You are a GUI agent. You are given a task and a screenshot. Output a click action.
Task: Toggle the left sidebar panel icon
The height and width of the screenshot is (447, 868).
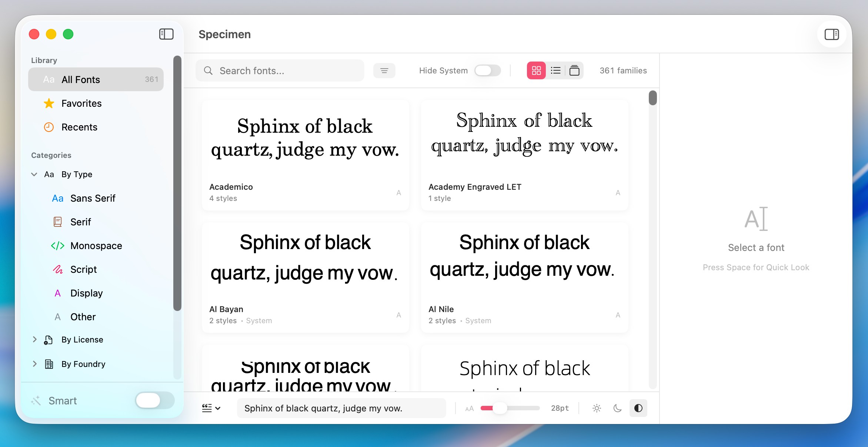click(x=166, y=34)
